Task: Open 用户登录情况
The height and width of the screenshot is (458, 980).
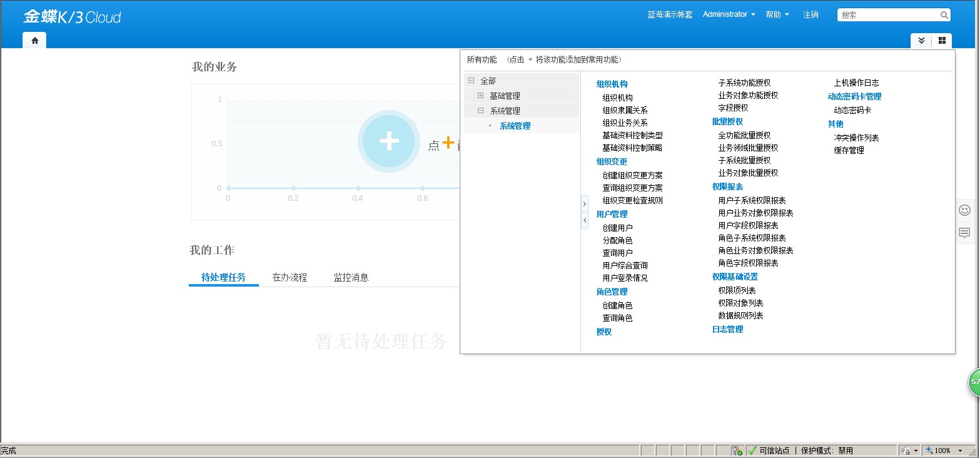Action: pyautogui.click(x=625, y=278)
